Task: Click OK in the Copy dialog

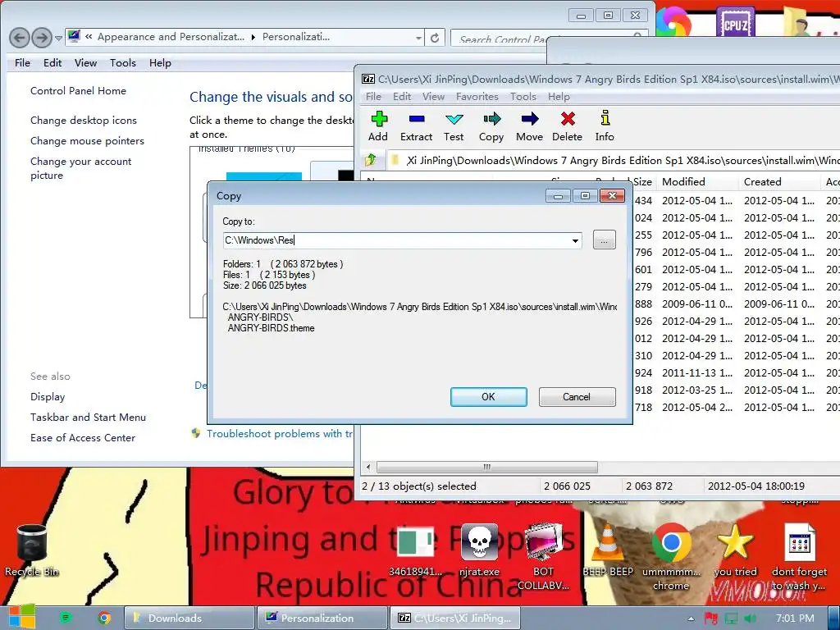Action: [x=489, y=397]
